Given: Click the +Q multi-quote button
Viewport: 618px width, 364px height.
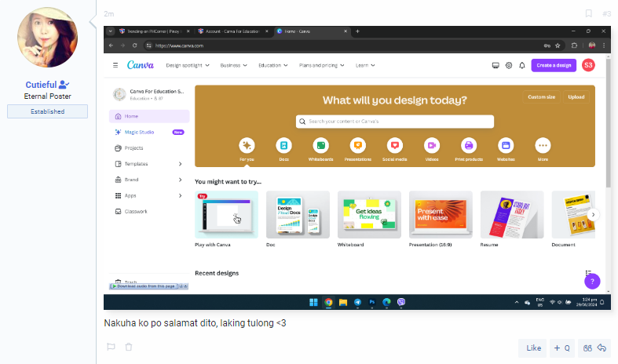Looking at the screenshot, I should coord(561,348).
